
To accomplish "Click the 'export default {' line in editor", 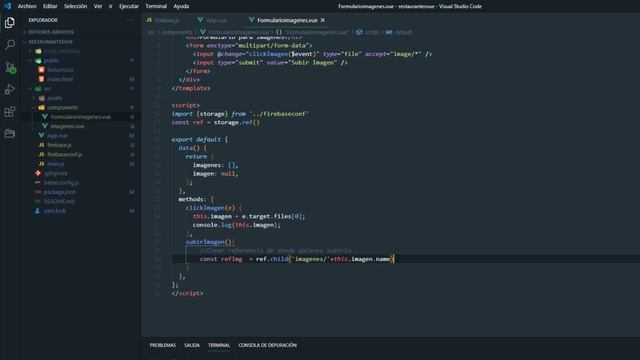I will click(200, 139).
